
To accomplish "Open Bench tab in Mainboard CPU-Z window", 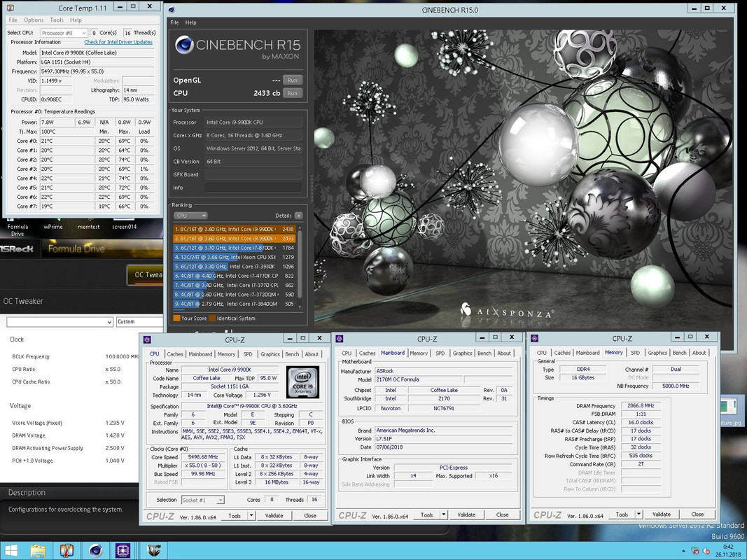I will pyautogui.click(x=484, y=353).
